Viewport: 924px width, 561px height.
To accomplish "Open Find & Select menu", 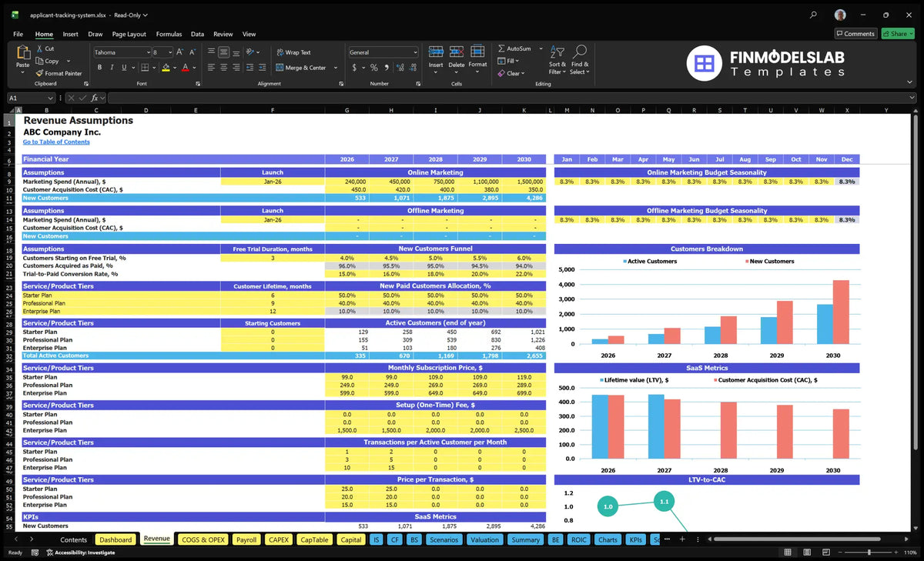I will point(581,60).
